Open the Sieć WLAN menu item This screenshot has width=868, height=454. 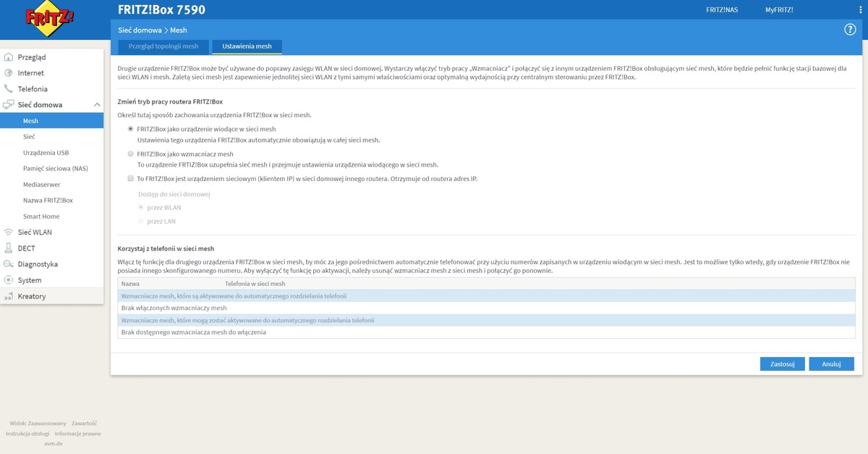(35, 232)
